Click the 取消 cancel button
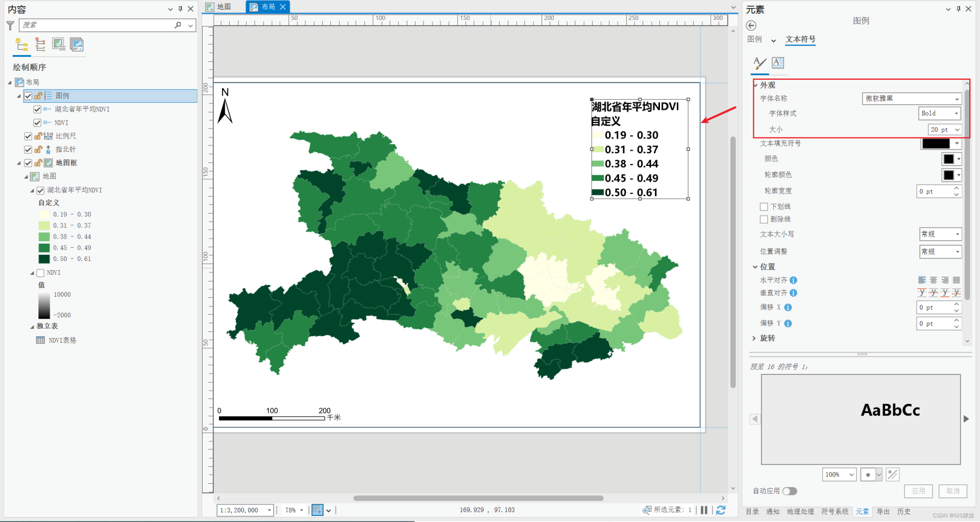 coord(953,491)
